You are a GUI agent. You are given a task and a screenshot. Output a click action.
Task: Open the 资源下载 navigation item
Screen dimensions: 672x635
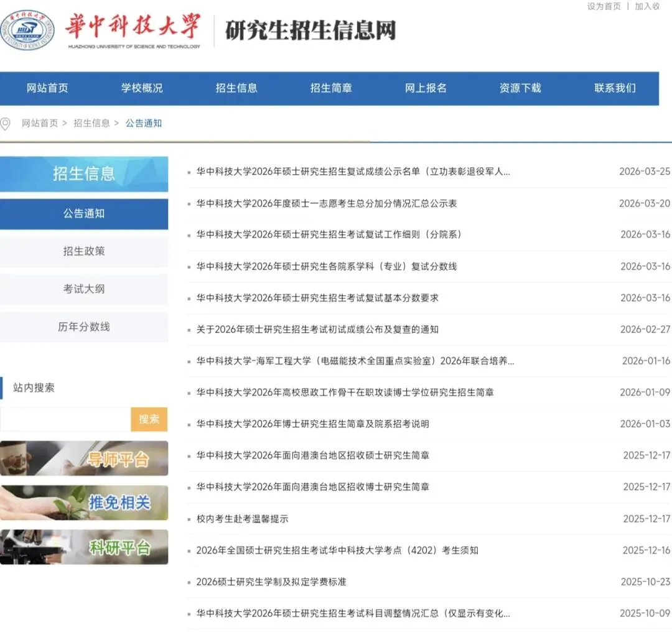pos(520,88)
